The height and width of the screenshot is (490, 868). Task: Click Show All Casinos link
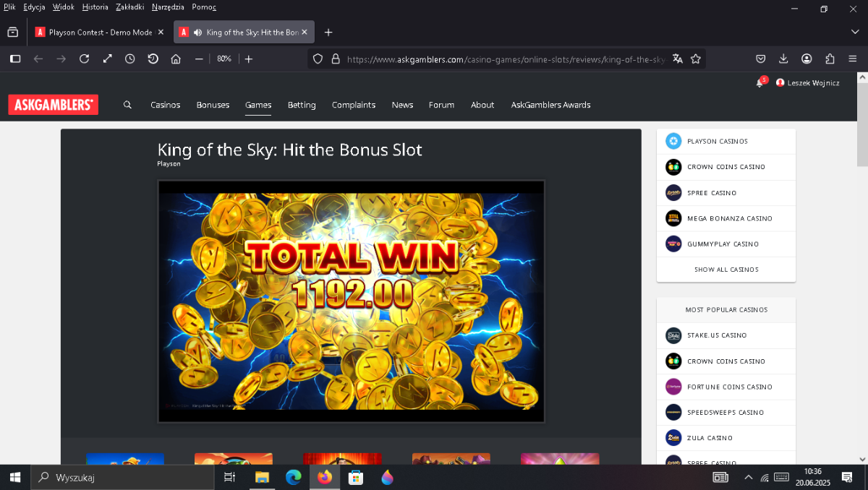coord(726,270)
